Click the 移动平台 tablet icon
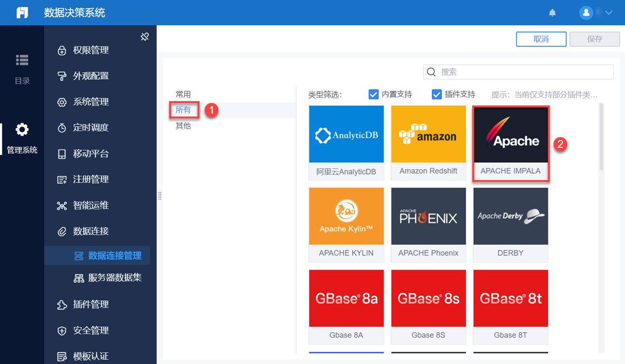 [x=62, y=154]
